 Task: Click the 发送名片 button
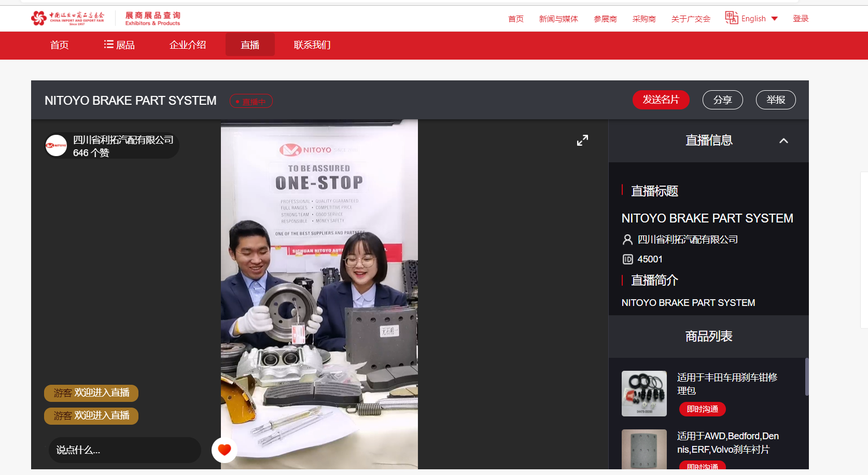tap(661, 100)
